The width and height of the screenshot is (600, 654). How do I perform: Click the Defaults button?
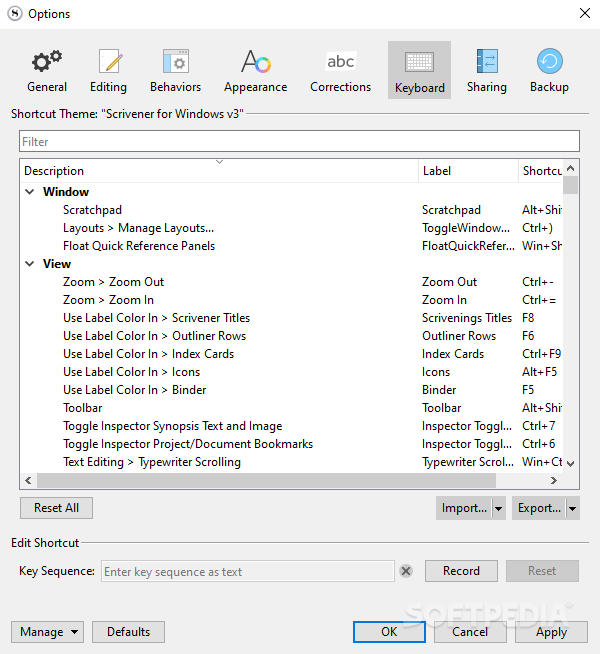point(128,632)
